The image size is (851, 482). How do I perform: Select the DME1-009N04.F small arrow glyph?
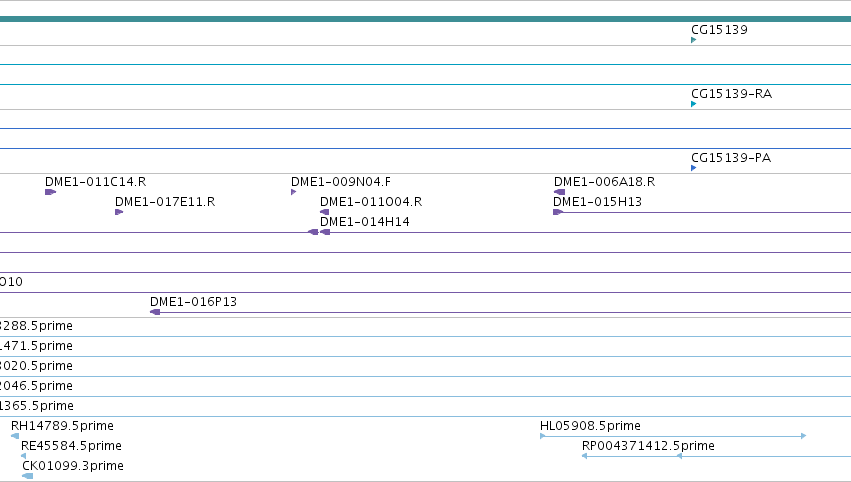point(294,192)
